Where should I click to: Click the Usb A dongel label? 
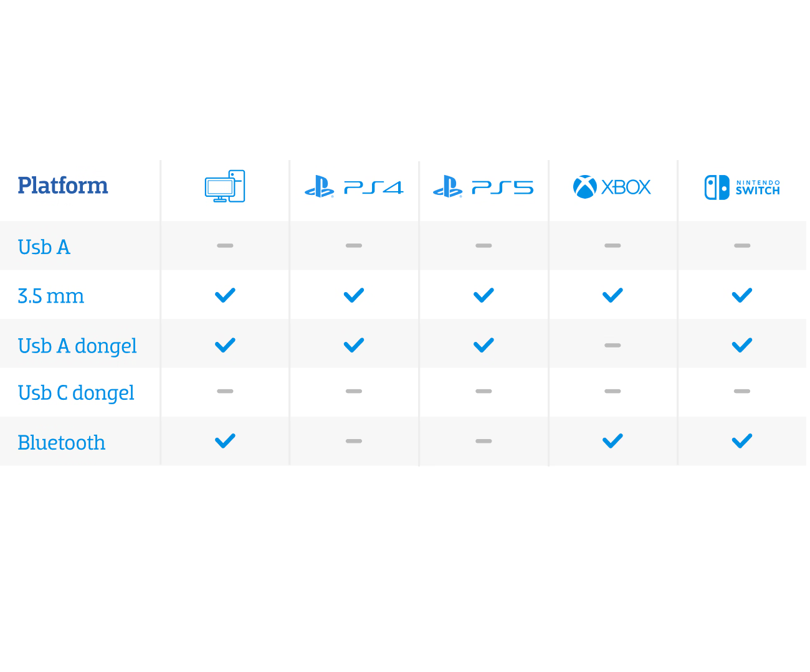[x=77, y=346]
